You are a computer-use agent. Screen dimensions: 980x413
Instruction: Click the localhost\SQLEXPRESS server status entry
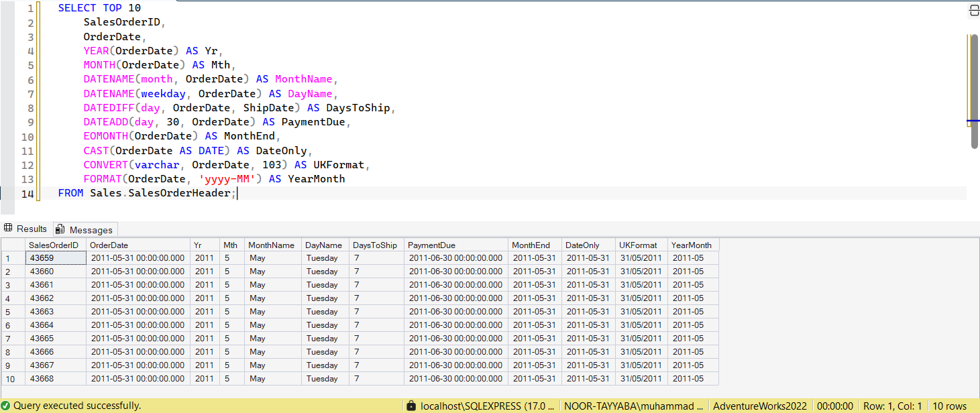(488, 406)
